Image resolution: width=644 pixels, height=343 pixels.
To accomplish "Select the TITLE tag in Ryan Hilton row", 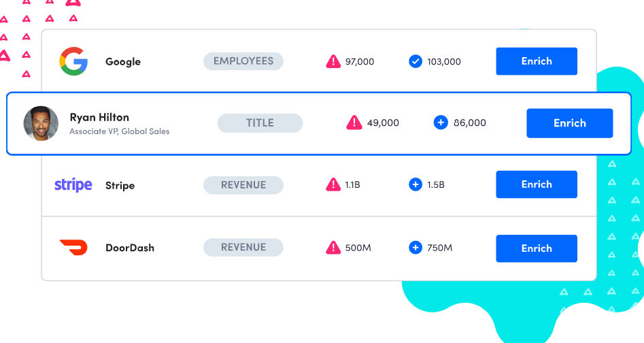I will click(x=260, y=122).
